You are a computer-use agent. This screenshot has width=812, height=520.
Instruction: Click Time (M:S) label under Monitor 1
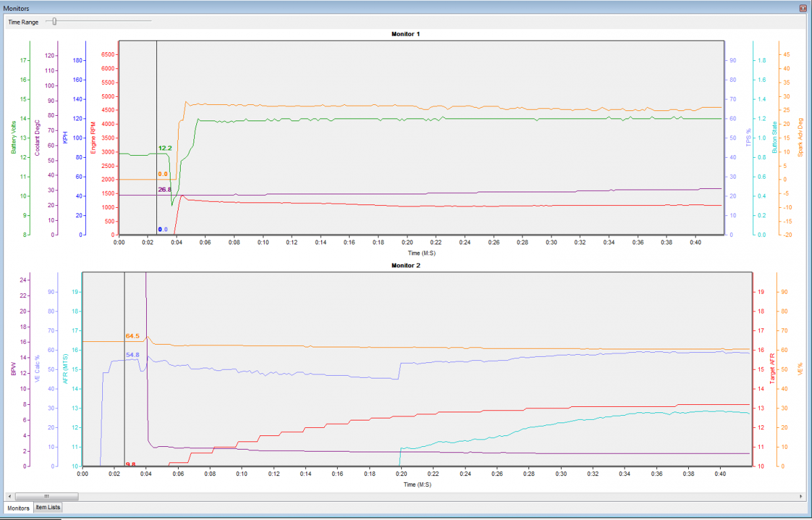pyautogui.click(x=420, y=253)
